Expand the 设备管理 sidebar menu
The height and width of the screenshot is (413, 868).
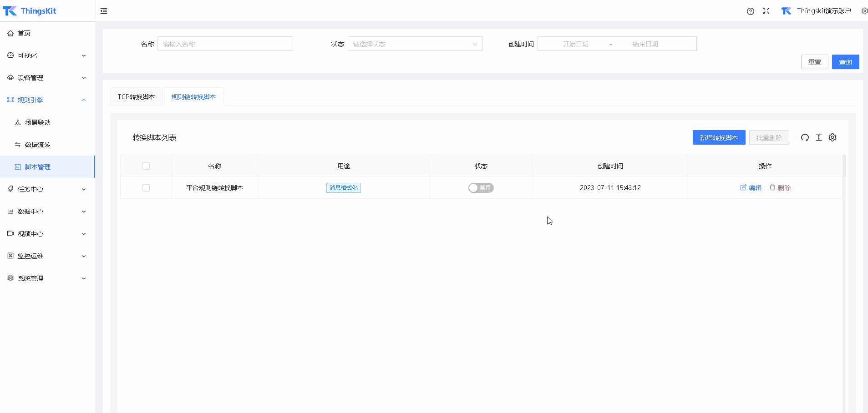[x=47, y=78]
